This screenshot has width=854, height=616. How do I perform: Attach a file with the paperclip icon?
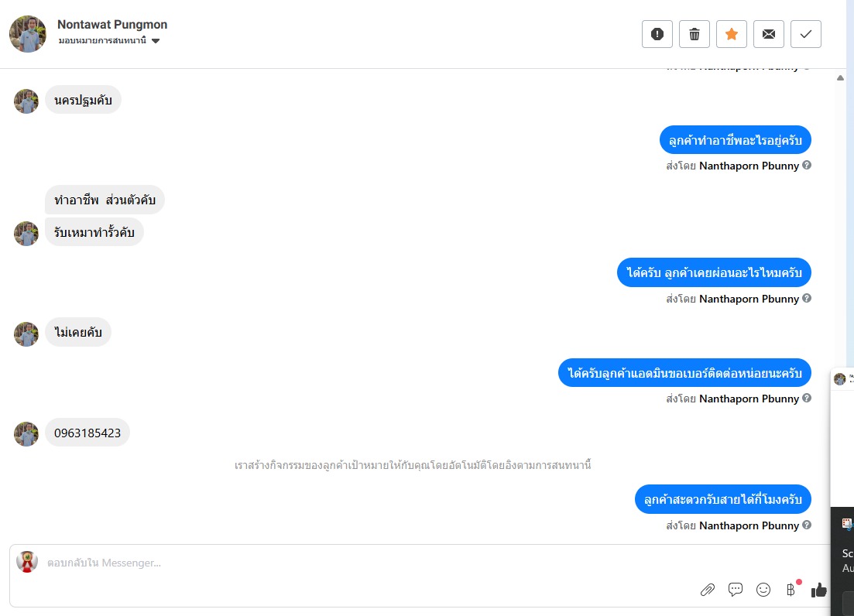707,590
